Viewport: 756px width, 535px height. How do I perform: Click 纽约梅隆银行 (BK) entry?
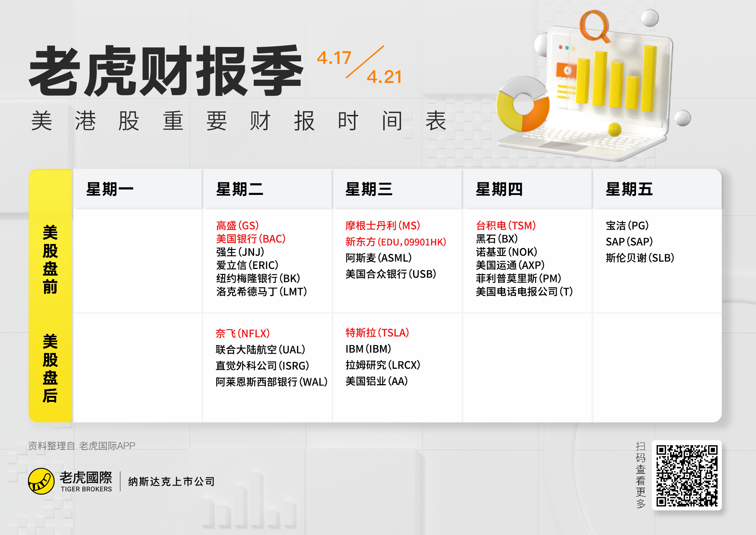258,278
